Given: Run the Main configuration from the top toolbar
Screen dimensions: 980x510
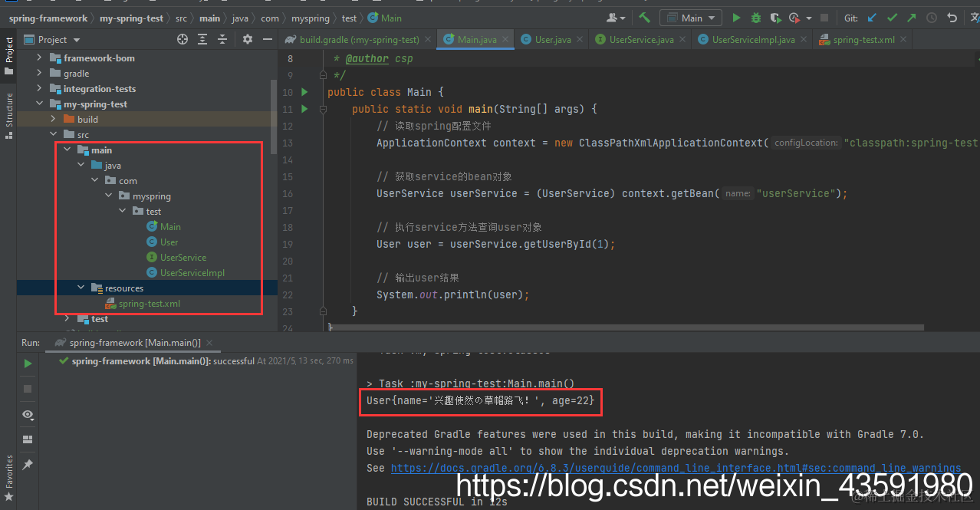Looking at the screenshot, I should pyautogui.click(x=736, y=18).
